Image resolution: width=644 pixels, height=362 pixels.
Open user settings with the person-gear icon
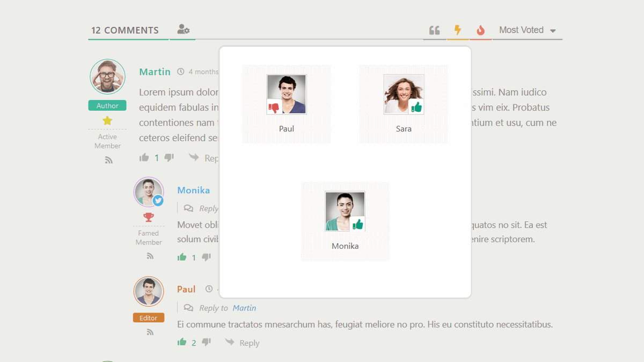(182, 30)
